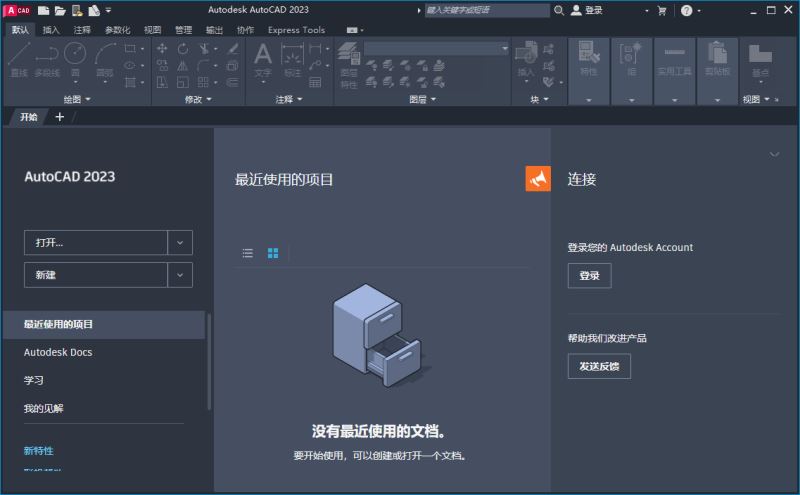The width and height of the screenshot is (800, 495).
Task: Click the Mirror tool icon in Modify panel
Action: (183, 66)
